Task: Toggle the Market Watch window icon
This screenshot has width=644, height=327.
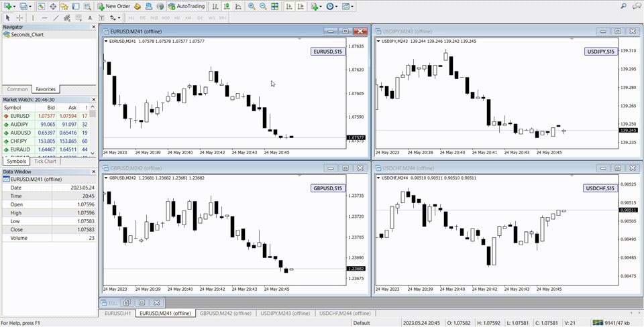Action: click(42, 6)
